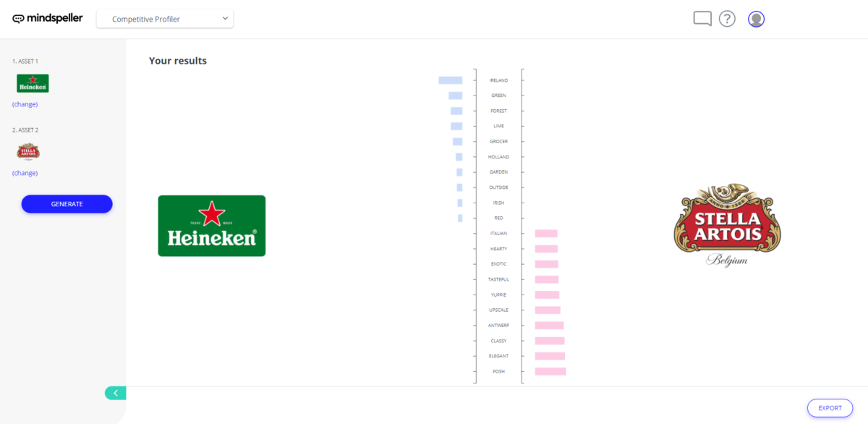This screenshot has width=868, height=424.
Task: Select the GREEN label in the chart
Action: click(498, 96)
